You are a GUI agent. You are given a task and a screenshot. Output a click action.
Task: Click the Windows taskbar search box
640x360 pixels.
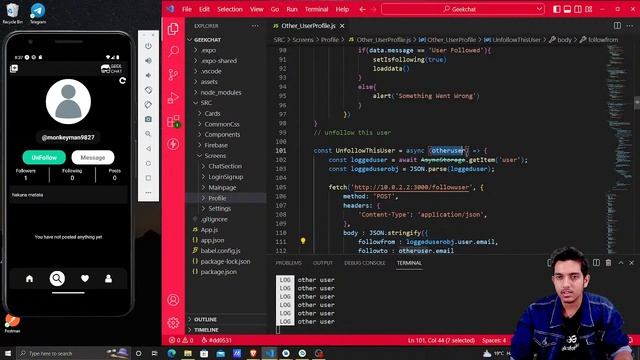pos(73,353)
